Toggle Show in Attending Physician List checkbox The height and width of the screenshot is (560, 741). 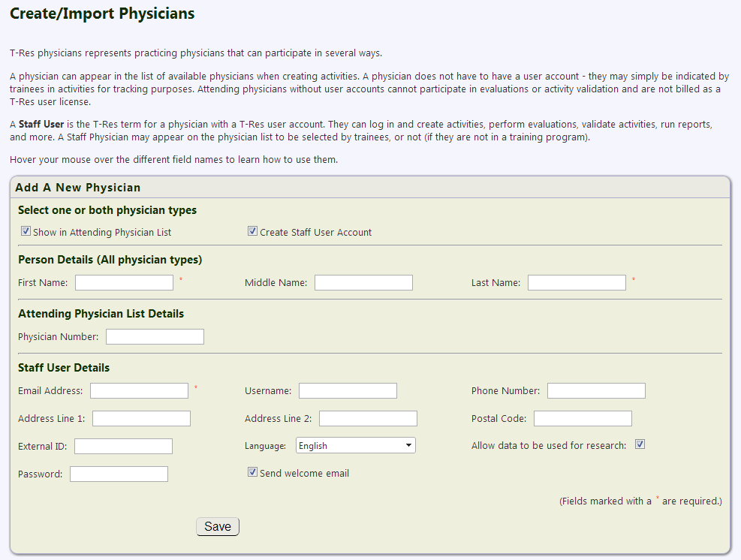click(x=26, y=231)
